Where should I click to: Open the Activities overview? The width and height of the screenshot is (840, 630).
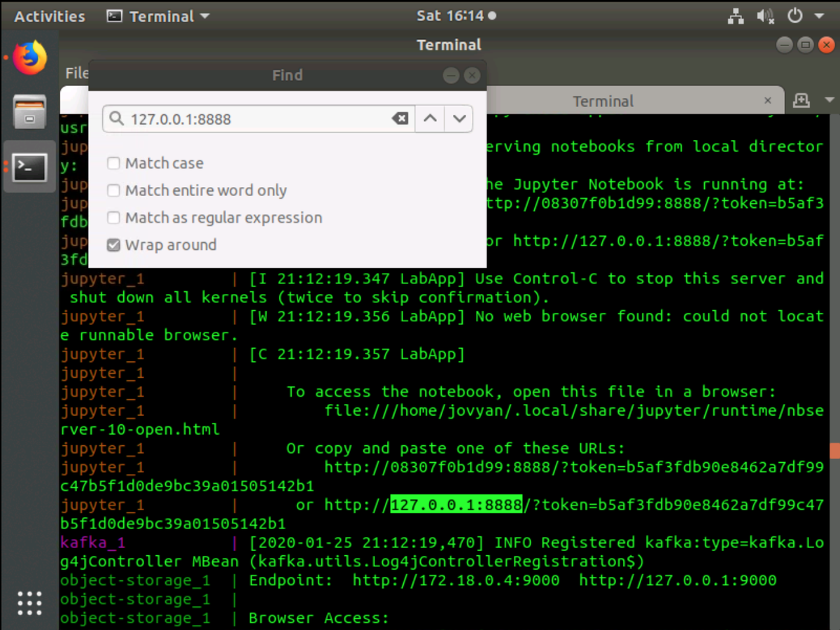pyautogui.click(x=49, y=15)
